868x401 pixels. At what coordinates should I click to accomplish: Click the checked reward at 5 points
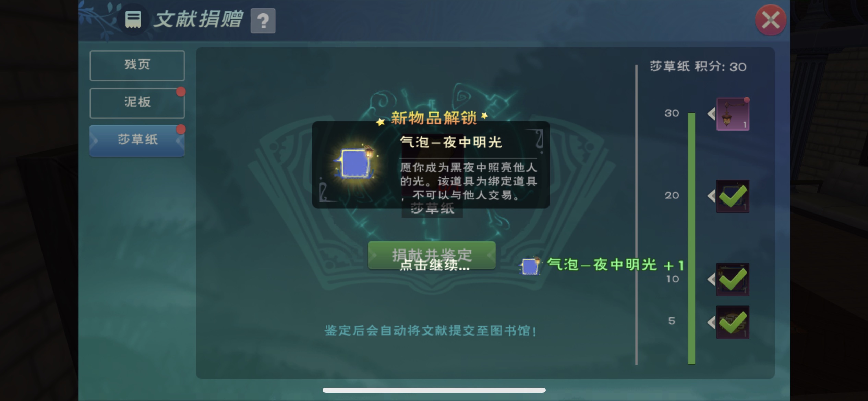click(x=733, y=322)
